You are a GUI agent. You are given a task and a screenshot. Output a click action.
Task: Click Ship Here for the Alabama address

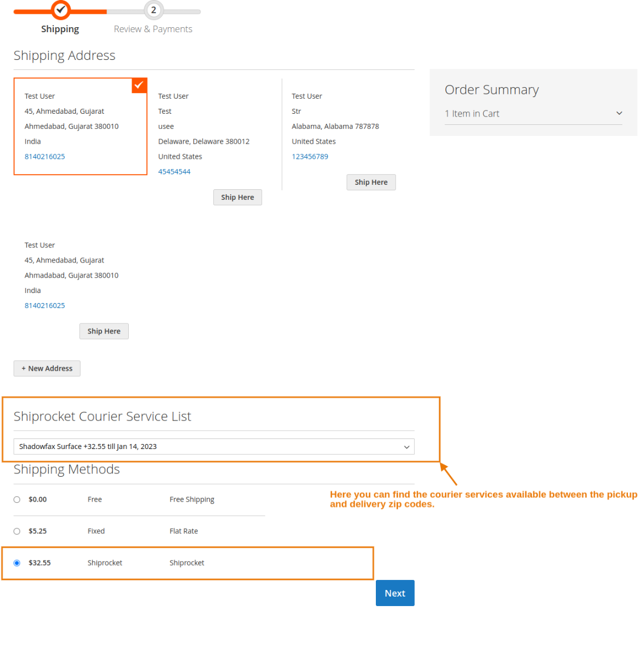(x=371, y=182)
